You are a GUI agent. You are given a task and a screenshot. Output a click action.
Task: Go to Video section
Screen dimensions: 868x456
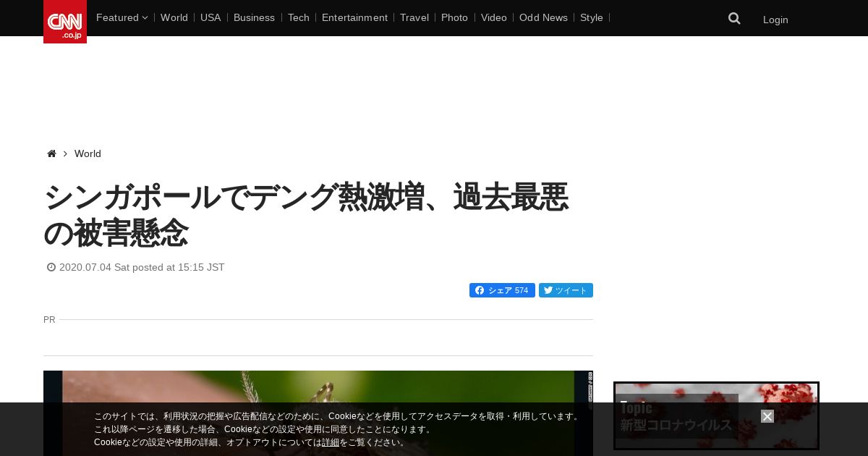pyautogui.click(x=494, y=17)
